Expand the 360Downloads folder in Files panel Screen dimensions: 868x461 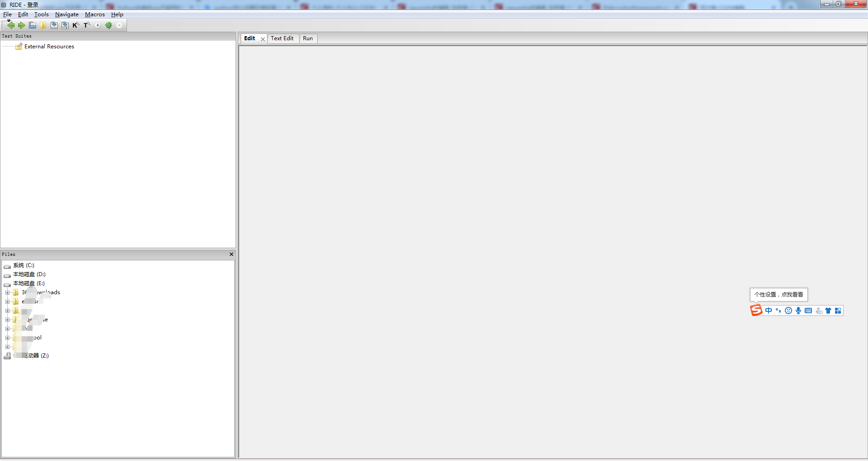(8, 292)
